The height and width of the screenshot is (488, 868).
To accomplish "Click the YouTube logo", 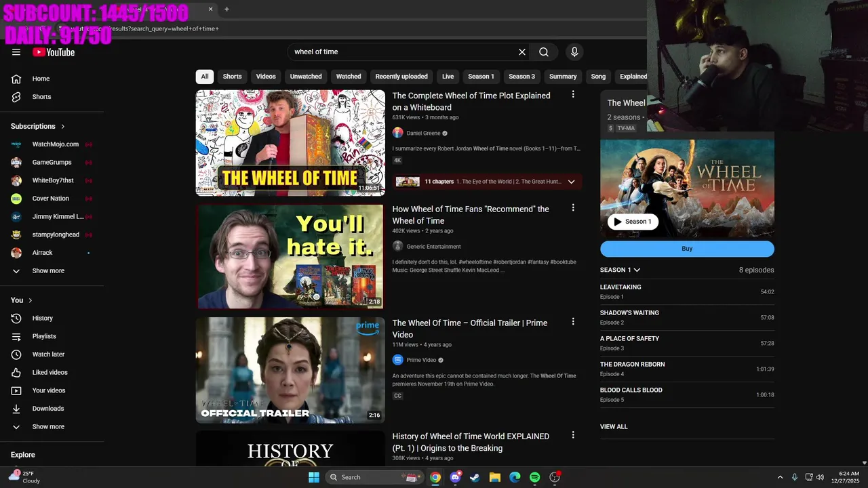I will [54, 52].
